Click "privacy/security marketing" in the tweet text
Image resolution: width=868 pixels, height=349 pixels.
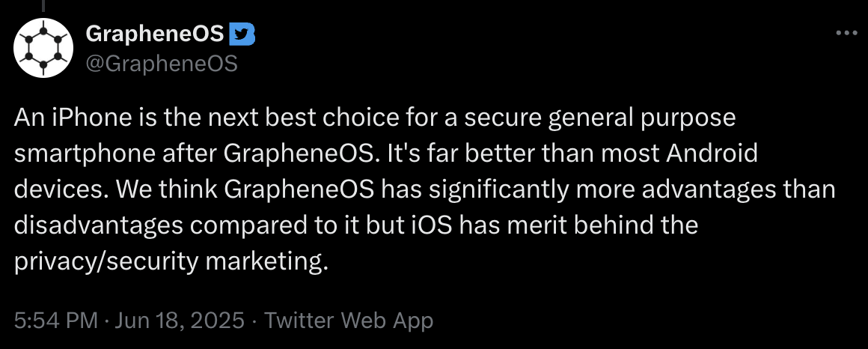171,262
